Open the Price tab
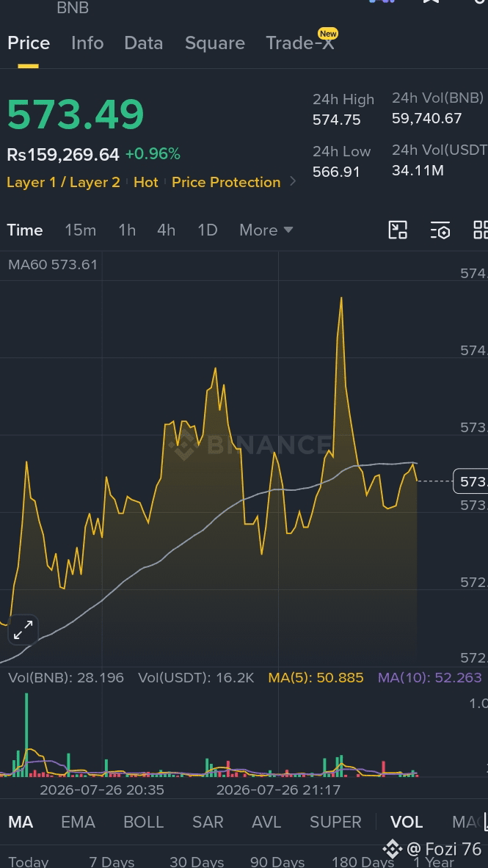Image resolution: width=488 pixels, height=868 pixels. (29, 43)
